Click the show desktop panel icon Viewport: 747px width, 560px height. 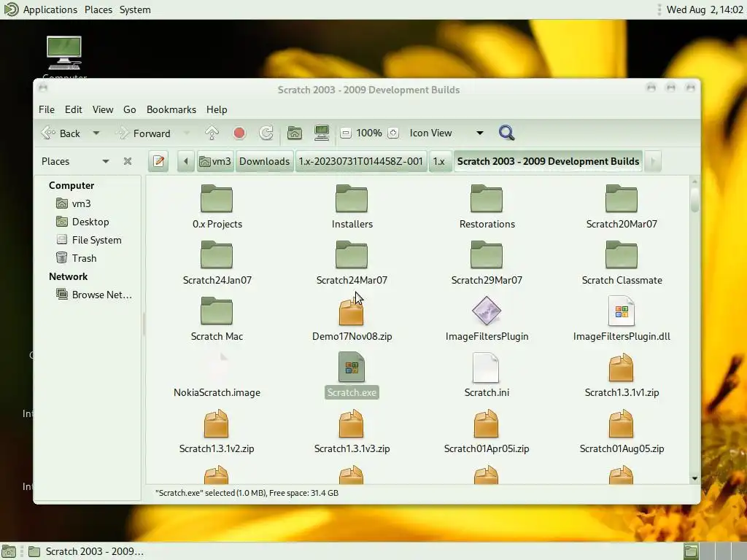[9, 551]
